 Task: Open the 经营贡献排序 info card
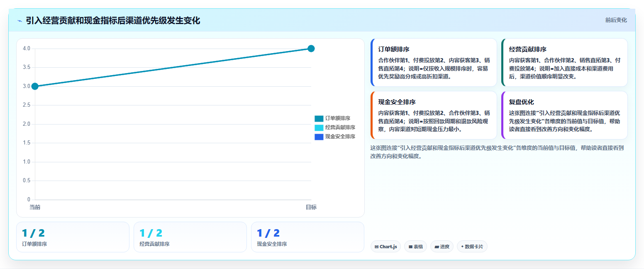tap(564, 62)
